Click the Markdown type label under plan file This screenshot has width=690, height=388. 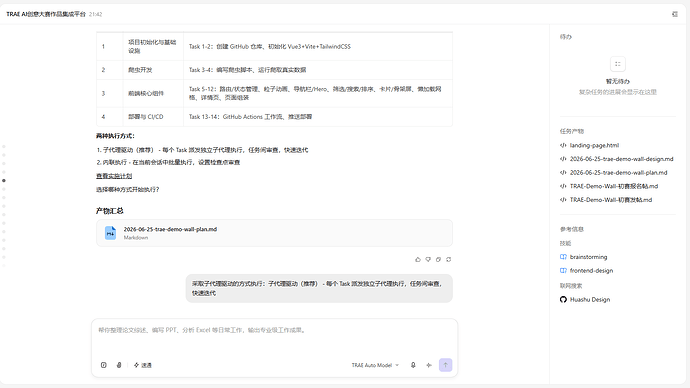136,238
